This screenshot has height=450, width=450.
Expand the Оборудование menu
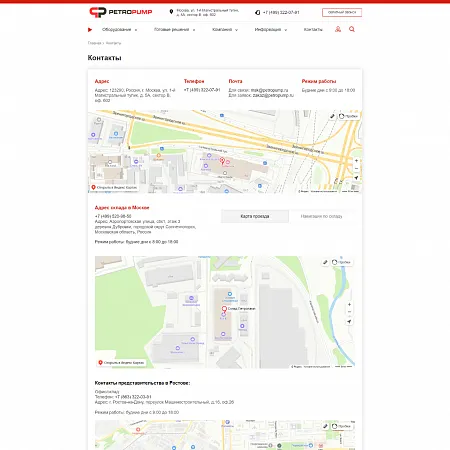(x=119, y=30)
